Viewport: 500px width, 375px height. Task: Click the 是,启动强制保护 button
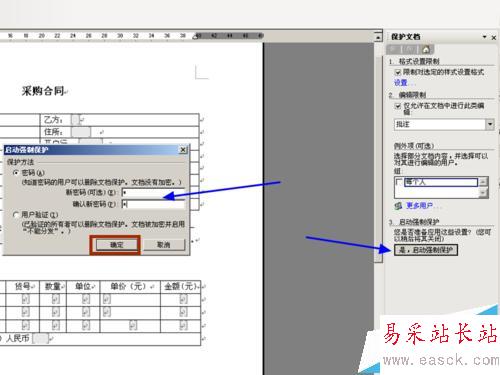click(426, 250)
